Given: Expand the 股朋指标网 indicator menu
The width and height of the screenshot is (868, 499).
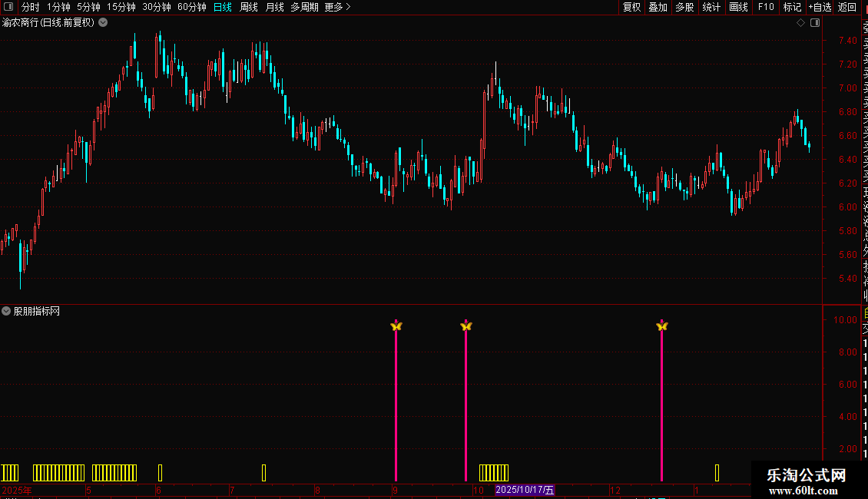Looking at the screenshot, I should pyautogui.click(x=6, y=311).
